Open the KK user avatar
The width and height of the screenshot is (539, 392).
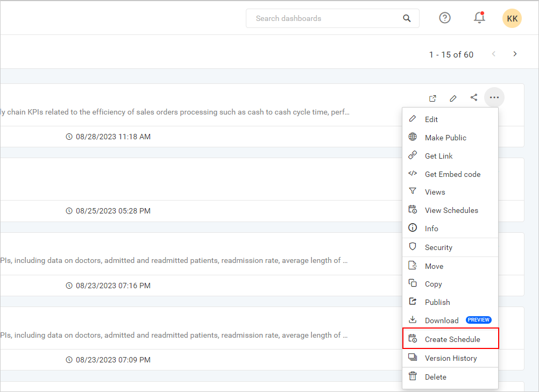(512, 18)
